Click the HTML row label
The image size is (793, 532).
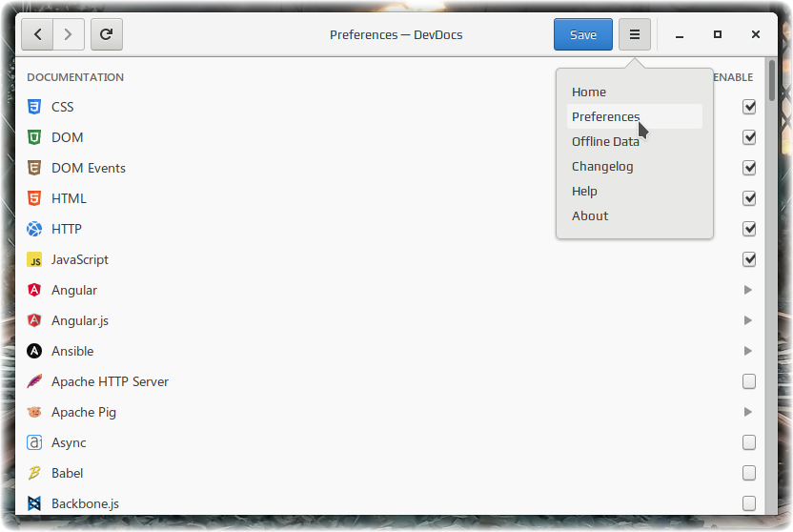tap(69, 198)
